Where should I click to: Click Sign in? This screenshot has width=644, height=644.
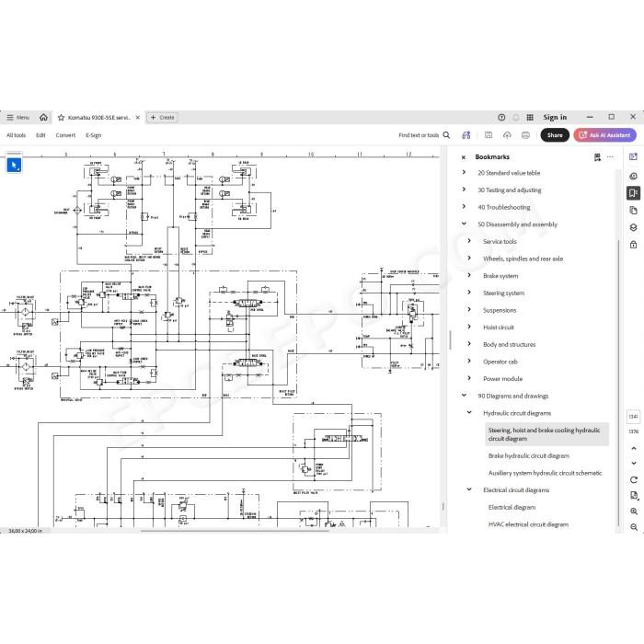point(555,118)
